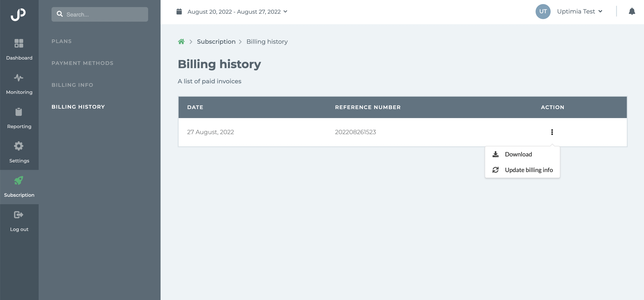Toggle the three-dot action menu for invoice
The width and height of the screenshot is (644, 300).
552,132
